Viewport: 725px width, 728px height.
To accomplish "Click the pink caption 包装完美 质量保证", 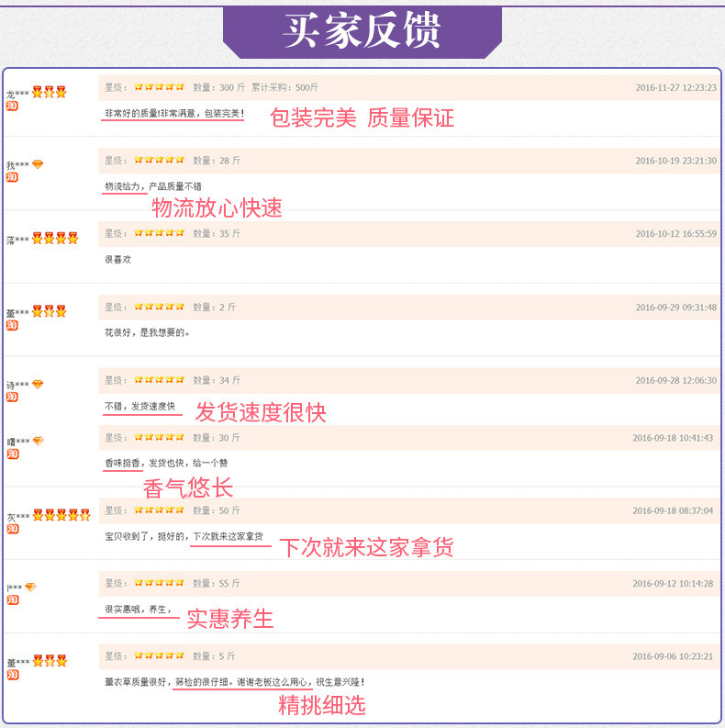I will [362, 118].
